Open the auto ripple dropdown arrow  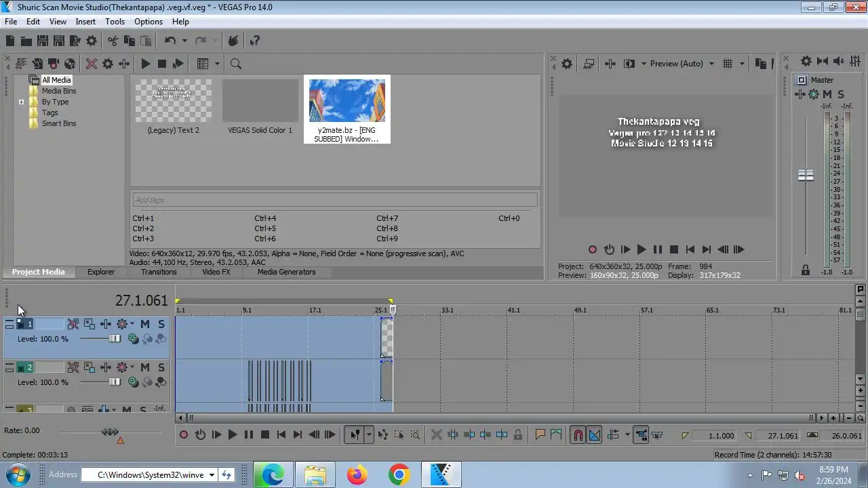click(x=627, y=435)
